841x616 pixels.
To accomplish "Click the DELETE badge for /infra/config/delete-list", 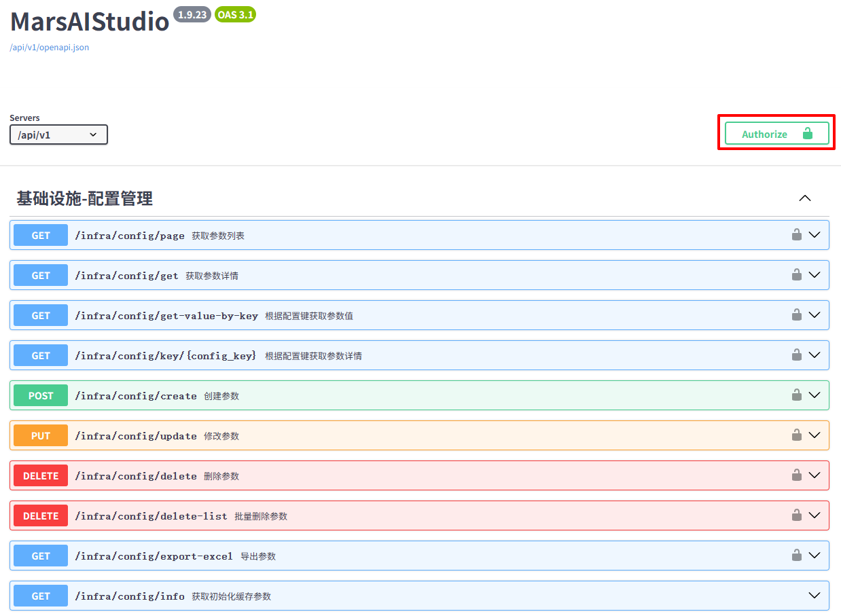I will tap(41, 516).
